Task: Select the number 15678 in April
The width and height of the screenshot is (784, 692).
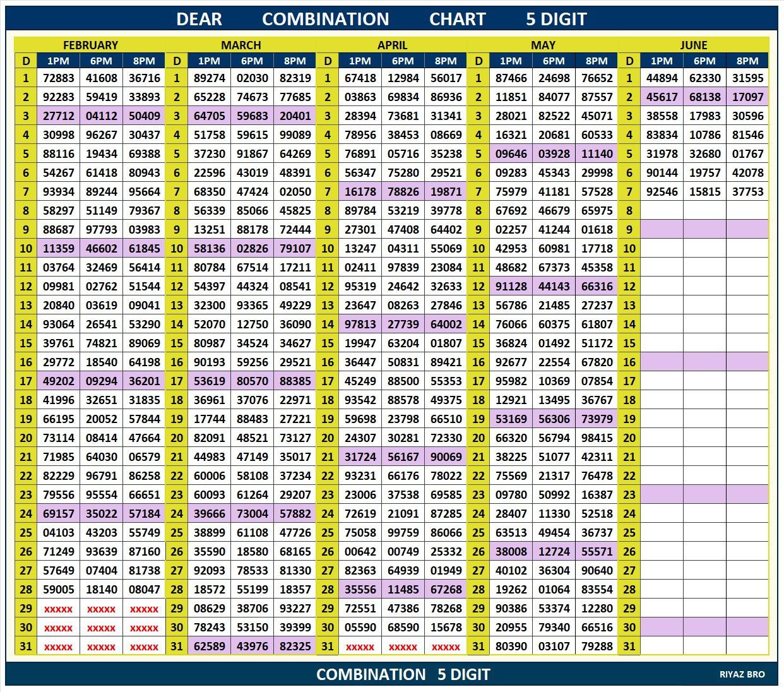Action: 446,628
